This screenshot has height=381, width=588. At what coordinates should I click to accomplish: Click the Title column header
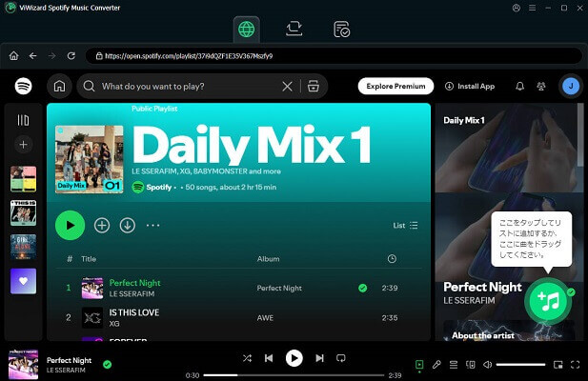(x=89, y=259)
